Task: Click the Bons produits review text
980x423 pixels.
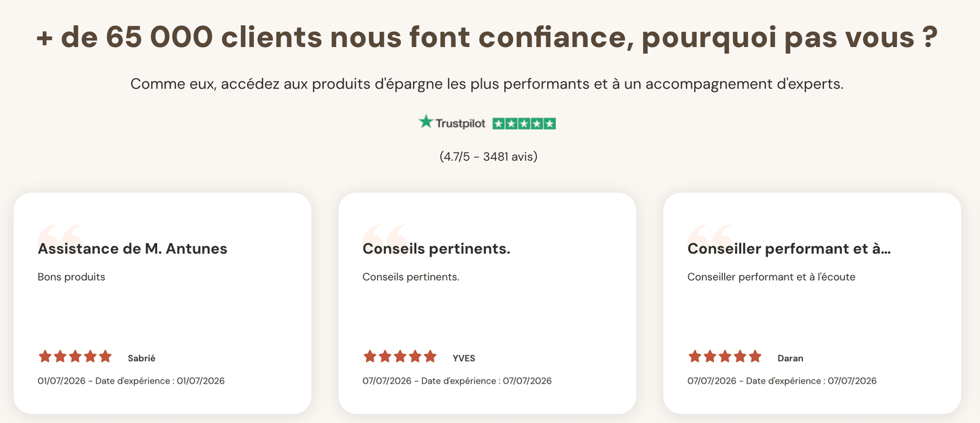Action: (x=71, y=277)
